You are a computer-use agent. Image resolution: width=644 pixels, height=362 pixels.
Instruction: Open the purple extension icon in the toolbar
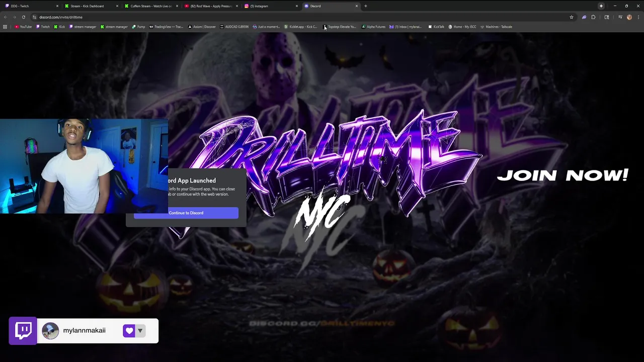click(584, 17)
